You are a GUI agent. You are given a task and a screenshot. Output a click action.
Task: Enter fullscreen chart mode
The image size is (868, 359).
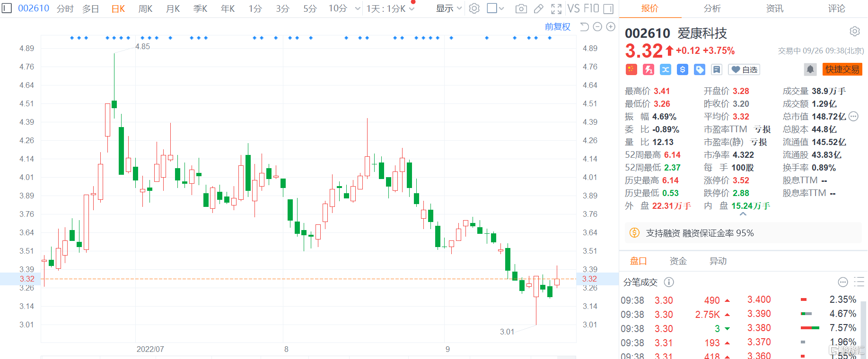pyautogui.click(x=556, y=9)
